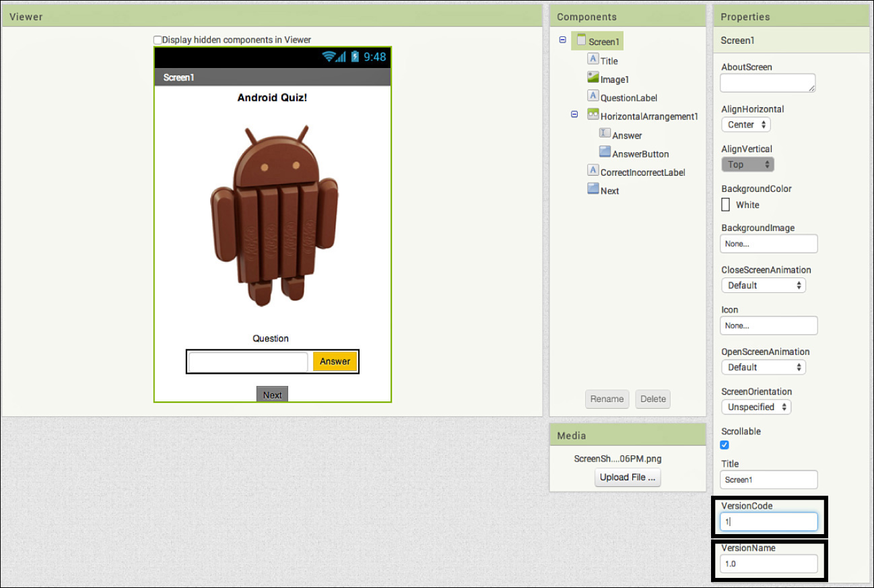Click the battery icon in phone status bar

tap(355, 57)
